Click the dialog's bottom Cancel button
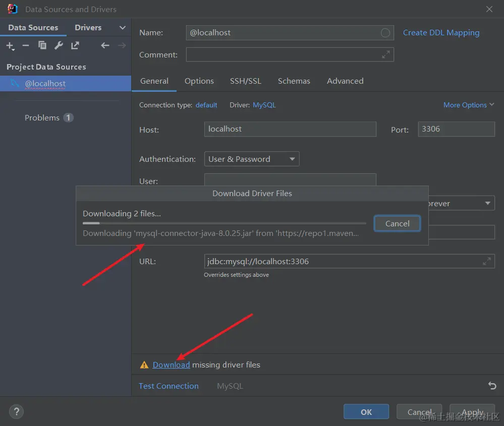This screenshot has height=426, width=504. pyautogui.click(x=419, y=411)
